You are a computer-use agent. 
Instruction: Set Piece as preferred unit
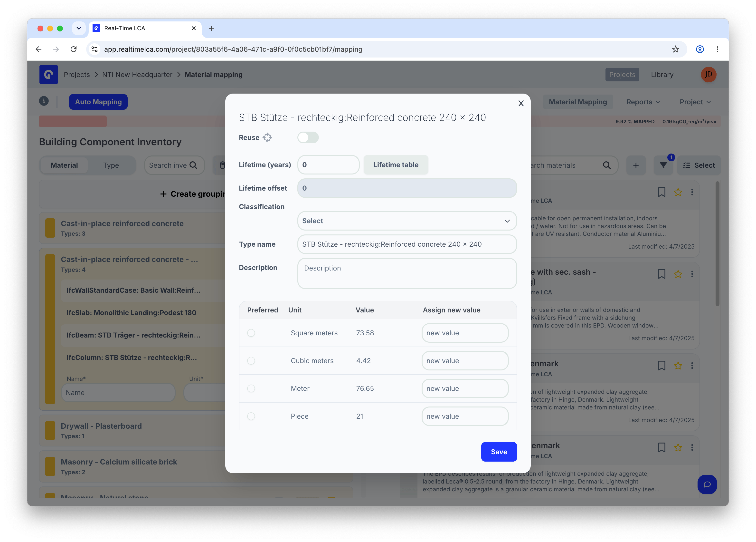pyautogui.click(x=251, y=416)
